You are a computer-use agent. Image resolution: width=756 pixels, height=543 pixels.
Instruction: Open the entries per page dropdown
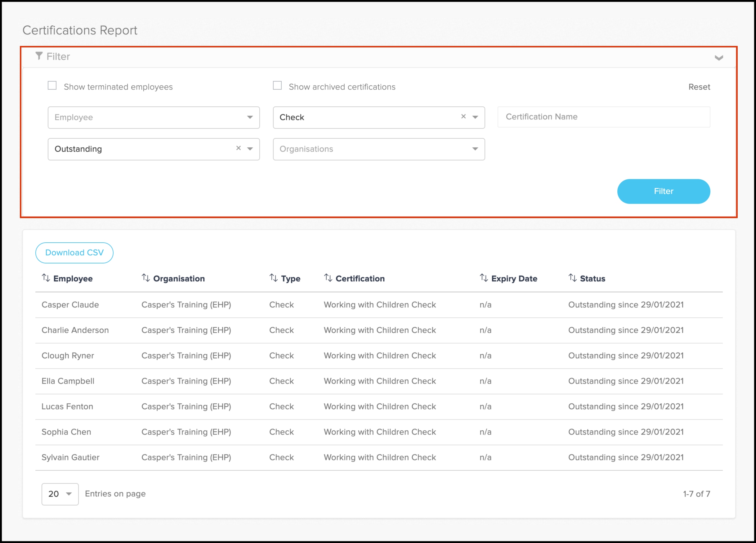click(x=60, y=494)
